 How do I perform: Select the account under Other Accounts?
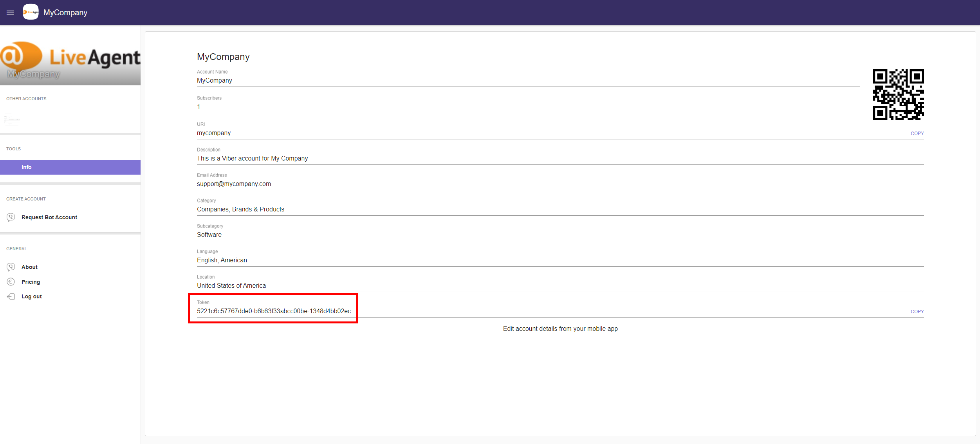tap(12, 121)
